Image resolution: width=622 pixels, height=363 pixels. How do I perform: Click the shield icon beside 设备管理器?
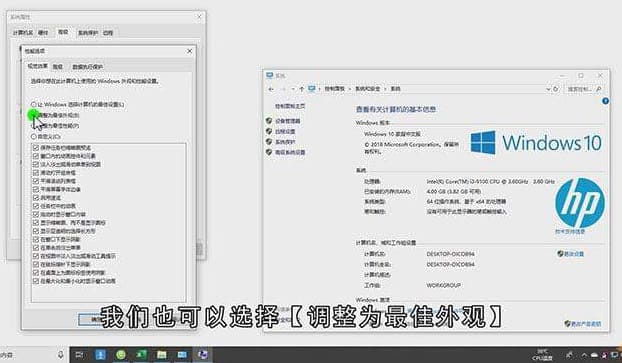click(x=269, y=121)
